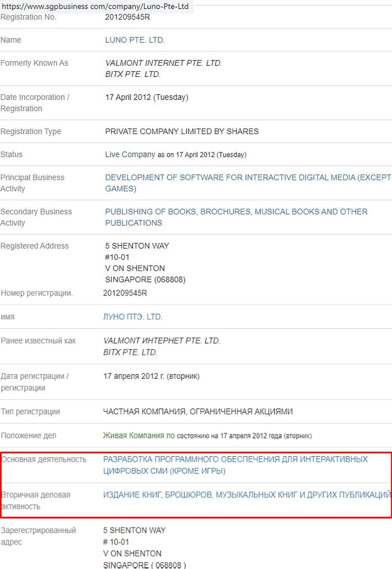
Task: Select the sgpbusiness.com URL text
Action: coord(95,6)
